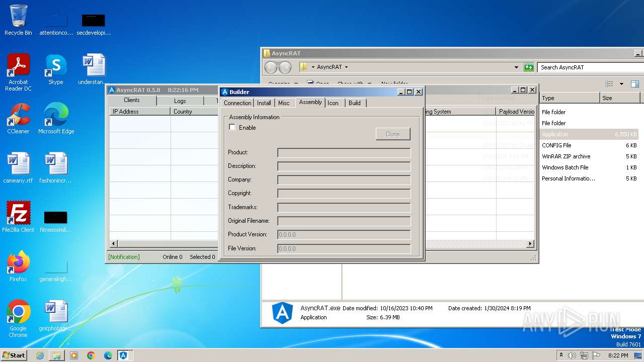
Task: Select the Application 6,550 KB file row
Action: pyautogui.click(x=589, y=134)
